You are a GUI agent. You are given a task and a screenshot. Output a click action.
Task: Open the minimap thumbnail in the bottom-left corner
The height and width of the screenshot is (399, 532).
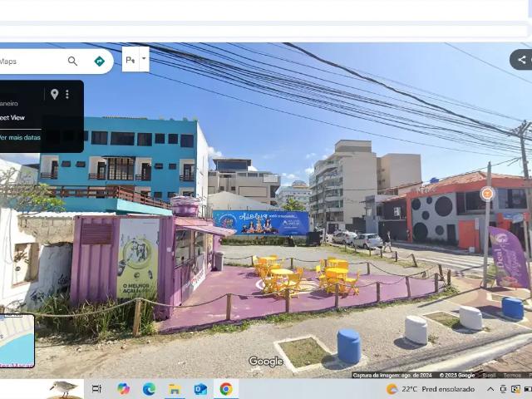(17, 341)
